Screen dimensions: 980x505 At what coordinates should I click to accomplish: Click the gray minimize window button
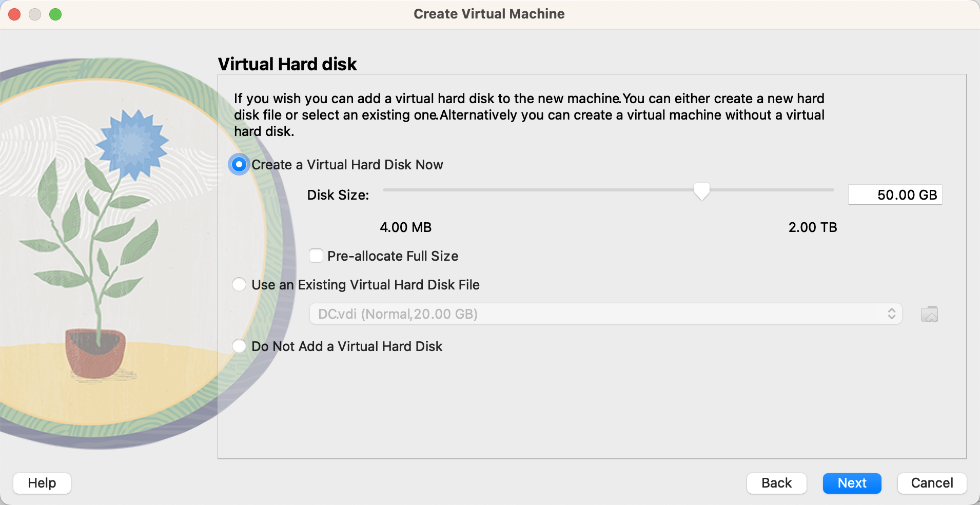(35, 14)
